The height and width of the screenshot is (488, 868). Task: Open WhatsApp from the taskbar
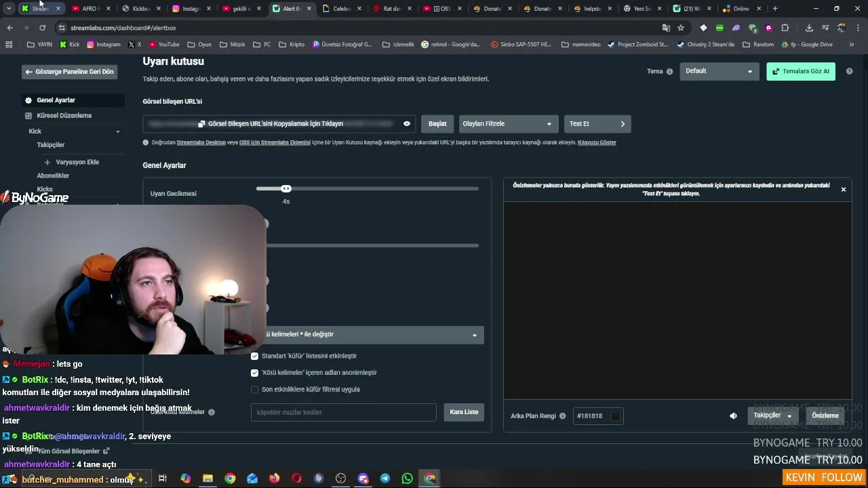pyautogui.click(x=407, y=479)
